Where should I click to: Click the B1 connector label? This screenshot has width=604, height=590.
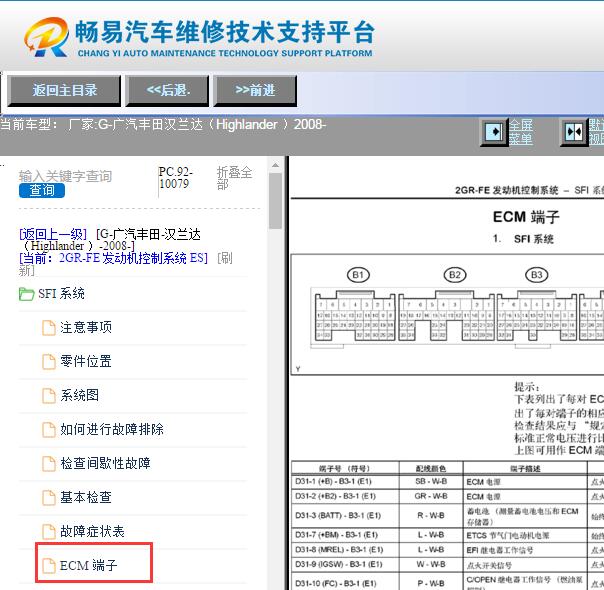click(358, 275)
